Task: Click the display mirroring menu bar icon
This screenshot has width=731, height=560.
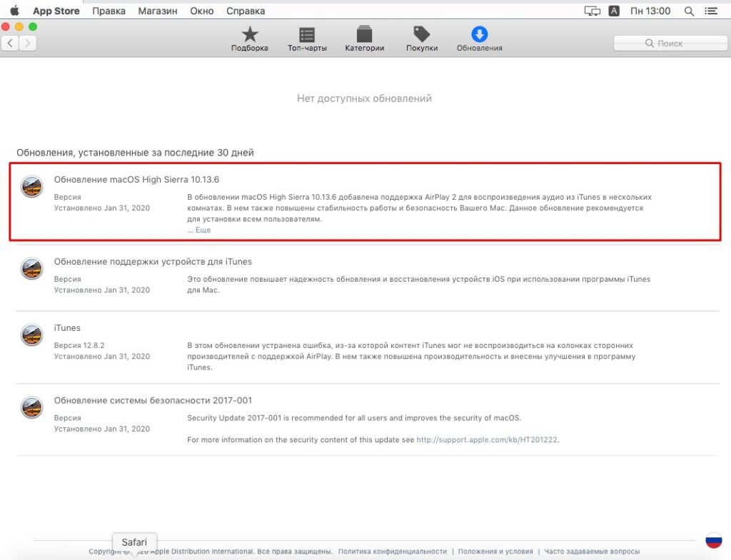Action: [x=592, y=11]
